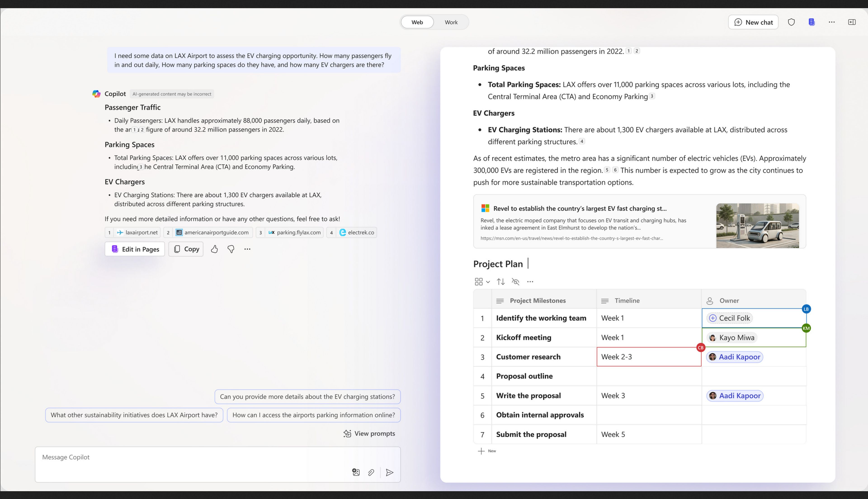
Task: Click row number 4 in table
Action: pyautogui.click(x=482, y=376)
